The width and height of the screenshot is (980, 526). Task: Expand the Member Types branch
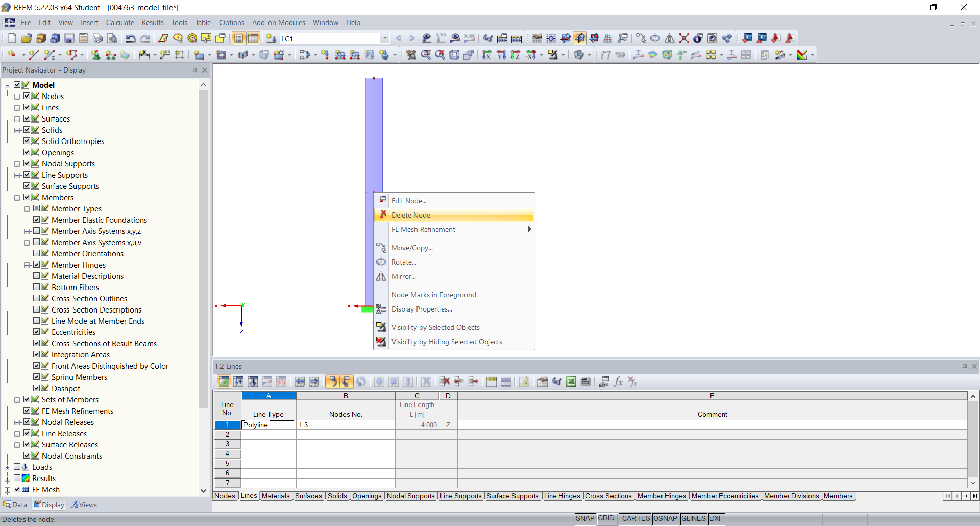[27, 209]
